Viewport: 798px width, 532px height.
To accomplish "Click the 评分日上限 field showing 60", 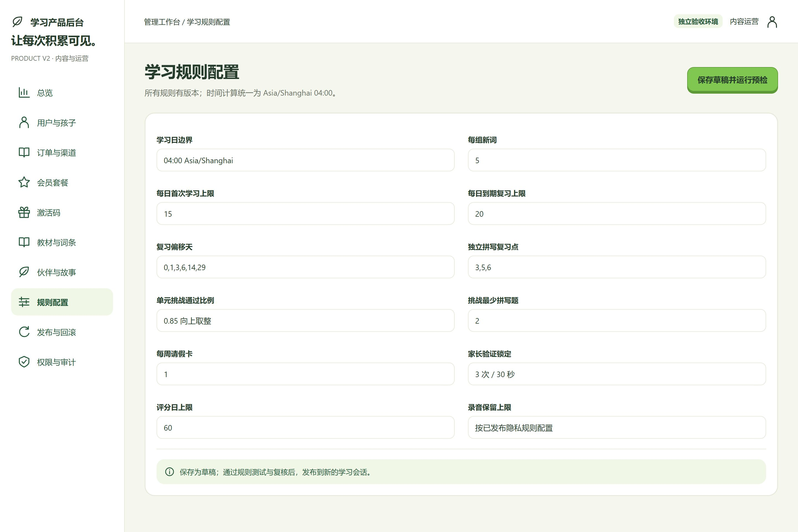I will 305,428.
